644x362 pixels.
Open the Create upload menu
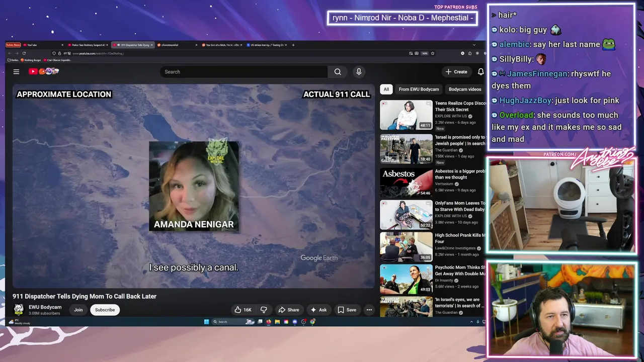point(456,72)
